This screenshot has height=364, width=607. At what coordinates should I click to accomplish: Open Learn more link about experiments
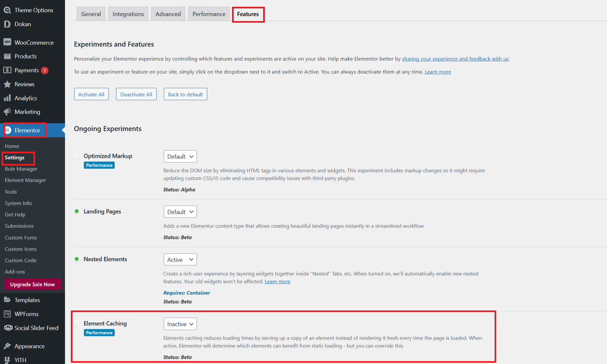[438, 72]
